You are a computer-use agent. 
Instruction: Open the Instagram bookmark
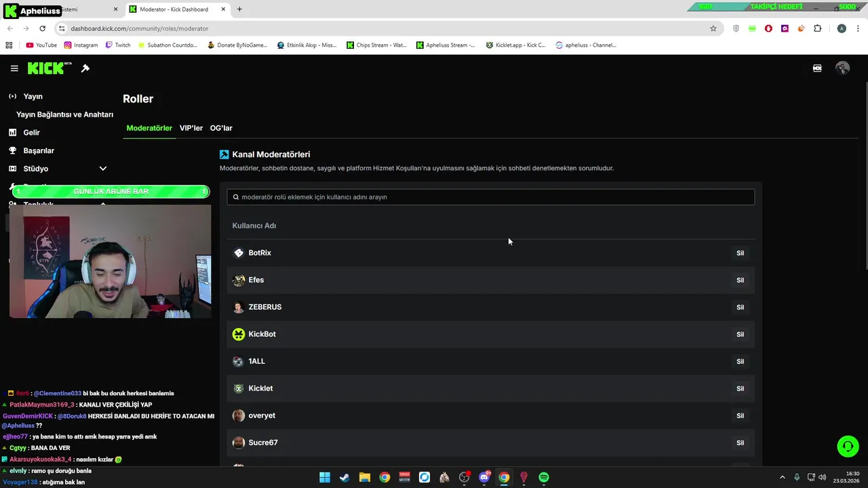pos(81,45)
